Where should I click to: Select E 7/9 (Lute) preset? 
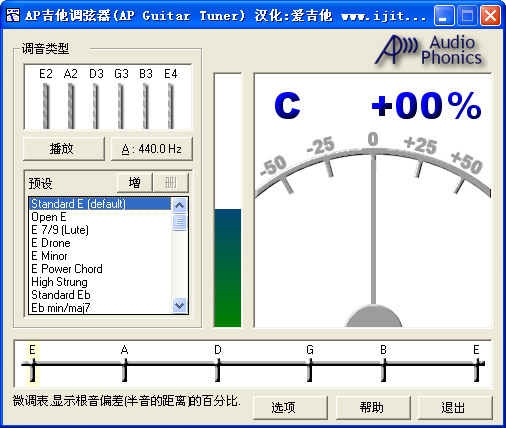tap(100, 230)
